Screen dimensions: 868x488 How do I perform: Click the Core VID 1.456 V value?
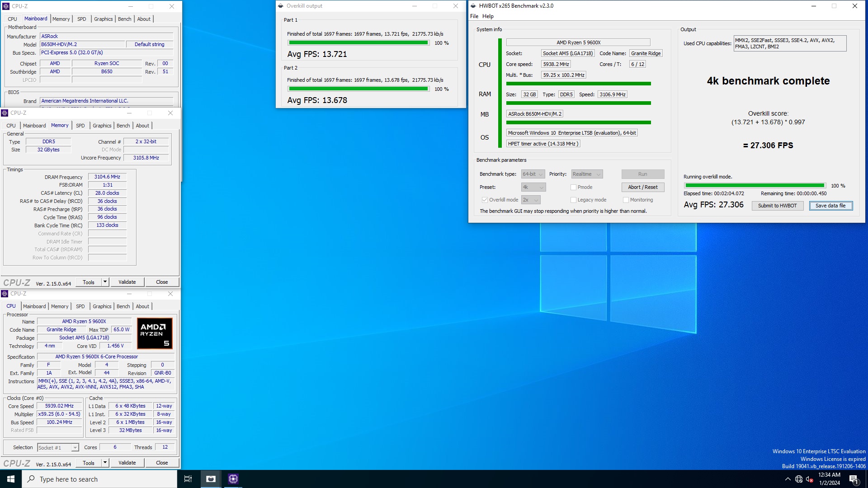(115, 346)
